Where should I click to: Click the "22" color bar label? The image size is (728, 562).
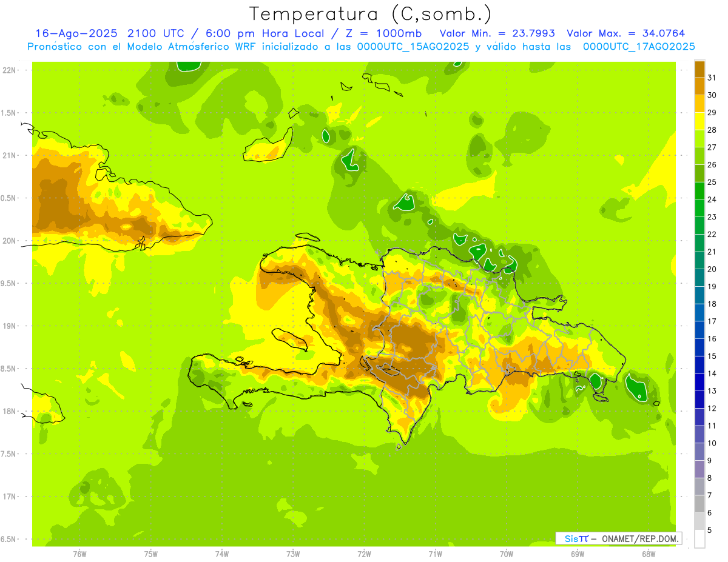click(x=712, y=234)
